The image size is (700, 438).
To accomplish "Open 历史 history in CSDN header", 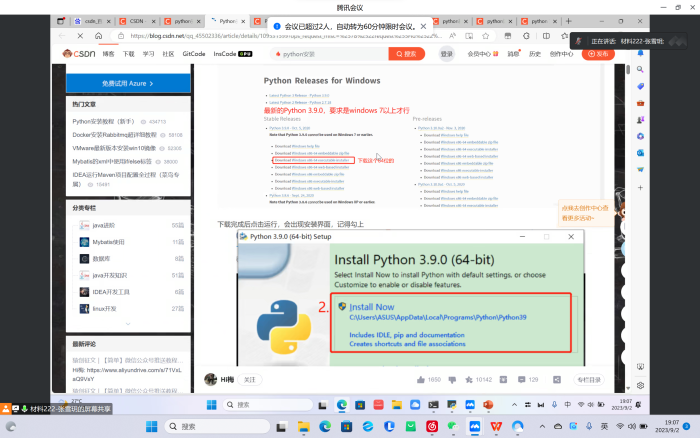I will [x=534, y=54].
